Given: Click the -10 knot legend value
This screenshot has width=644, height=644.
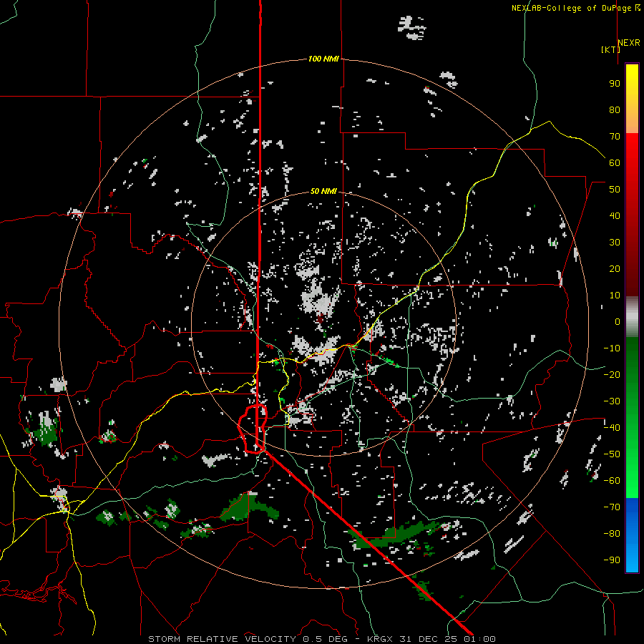Looking at the screenshot, I should click(612, 348).
